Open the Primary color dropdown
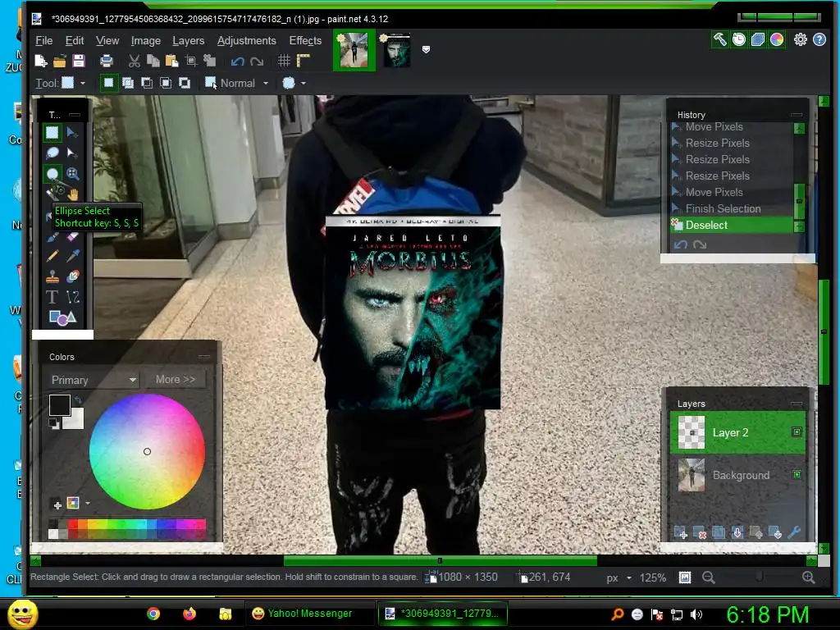The height and width of the screenshot is (630, 840). (x=94, y=380)
